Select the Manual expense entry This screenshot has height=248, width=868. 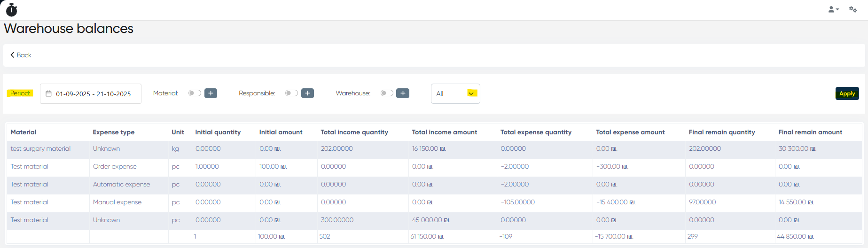pos(117,202)
